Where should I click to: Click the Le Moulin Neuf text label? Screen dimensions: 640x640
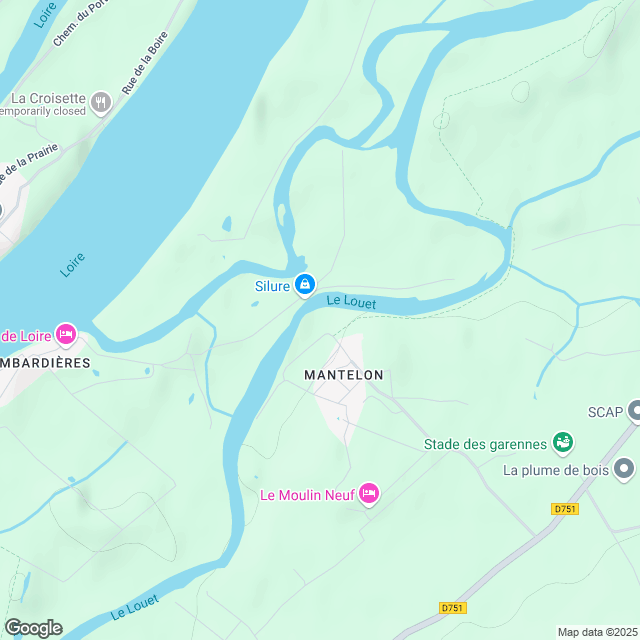point(307,495)
